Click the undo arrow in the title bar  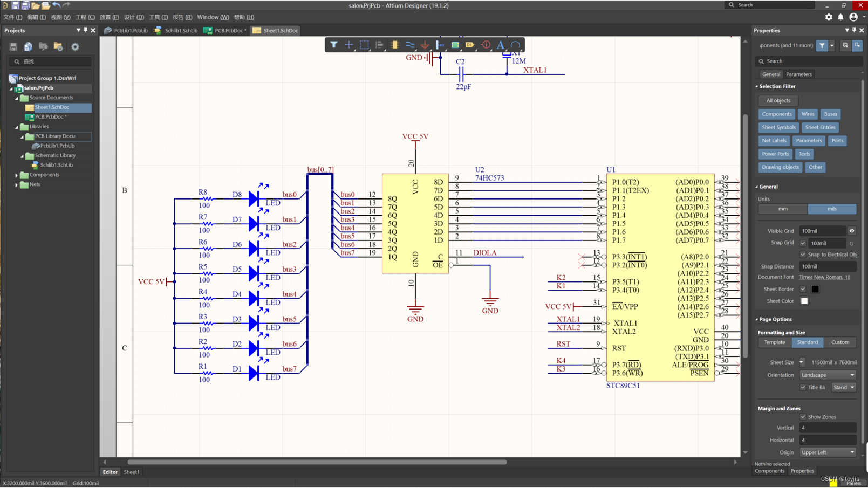pyautogui.click(x=57, y=5)
